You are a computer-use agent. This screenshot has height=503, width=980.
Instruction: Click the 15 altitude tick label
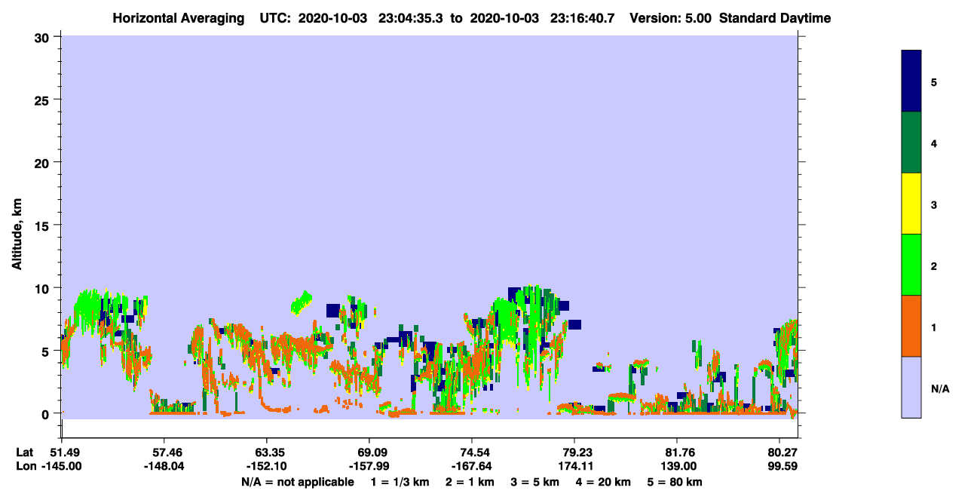coord(44,225)
